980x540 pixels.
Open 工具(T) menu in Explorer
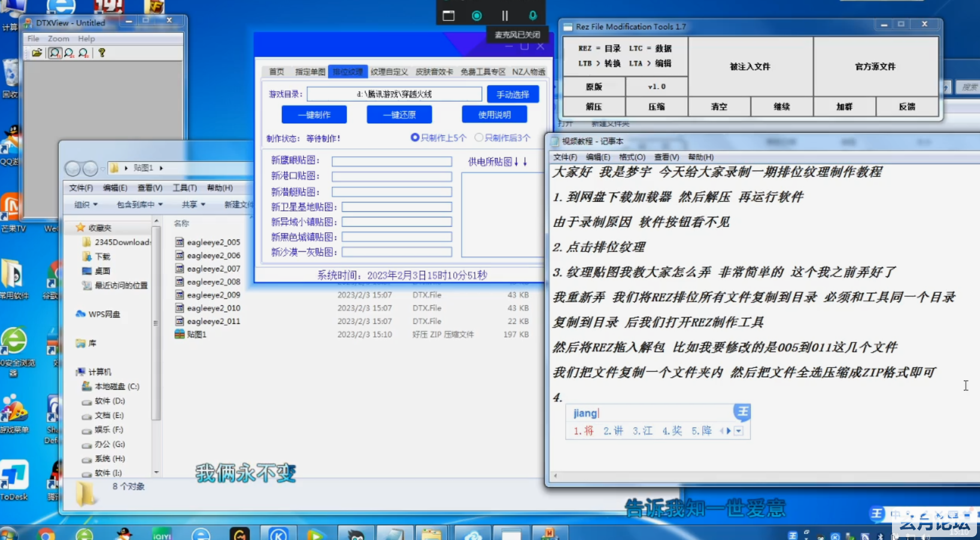pyautogui.click(x=184, y=188)
